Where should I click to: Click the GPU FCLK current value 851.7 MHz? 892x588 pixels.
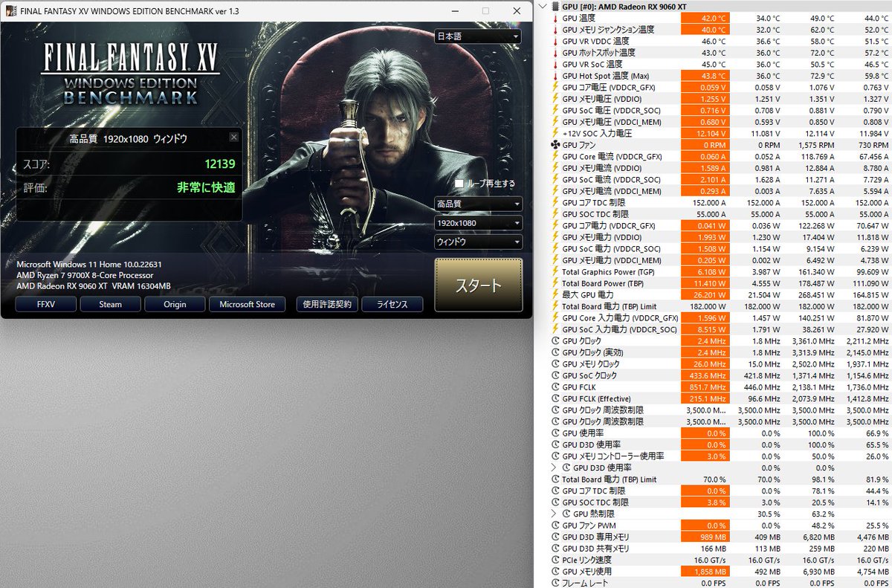click(705, 387)
